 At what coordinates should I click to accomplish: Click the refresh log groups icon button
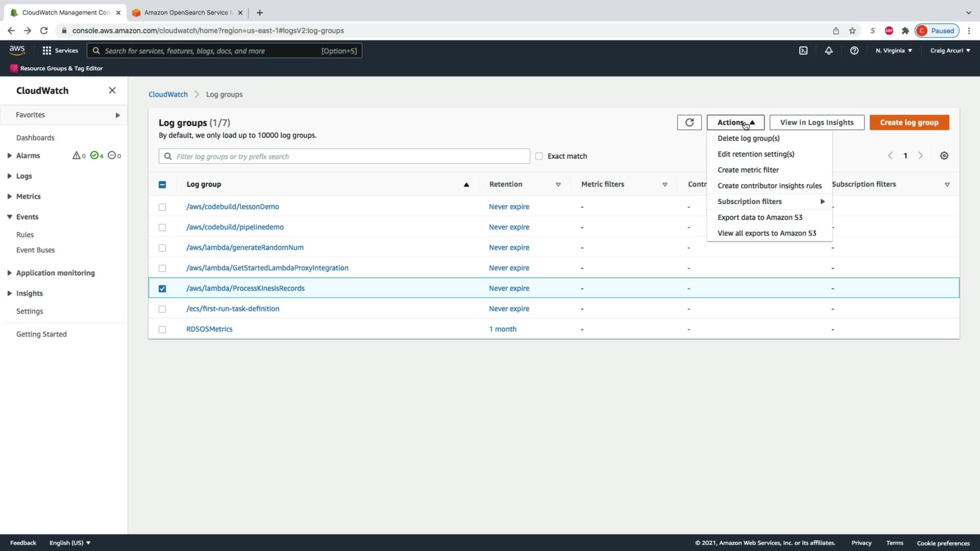click(x=689, y=122)
